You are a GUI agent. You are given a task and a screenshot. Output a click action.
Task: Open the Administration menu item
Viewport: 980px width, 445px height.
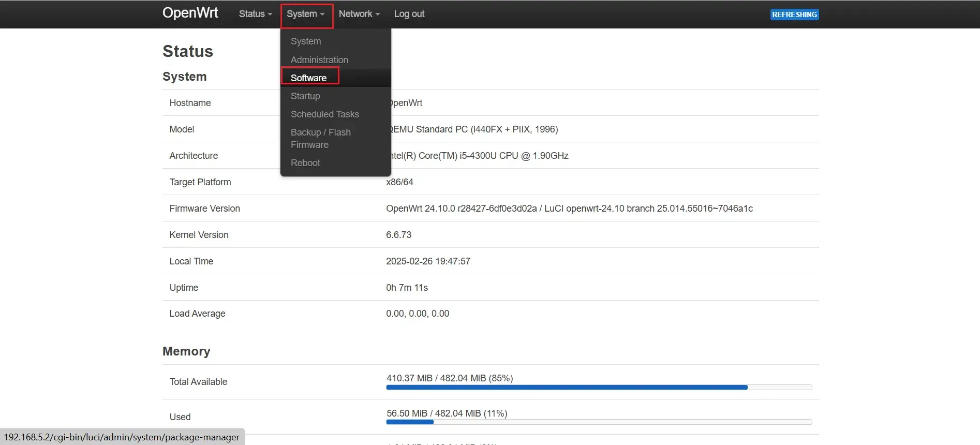[319, 60]
